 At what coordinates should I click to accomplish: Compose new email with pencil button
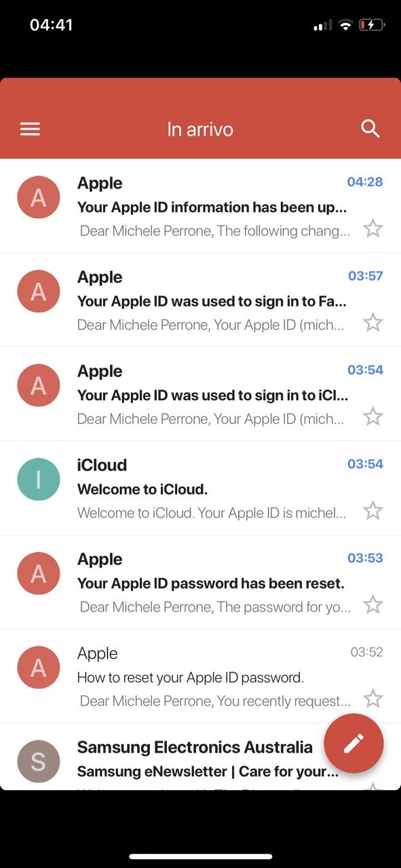point(354,744)
